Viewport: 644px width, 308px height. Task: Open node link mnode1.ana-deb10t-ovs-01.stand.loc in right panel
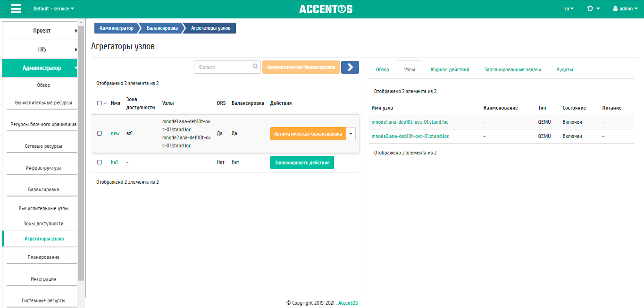[x=410, y=122]
